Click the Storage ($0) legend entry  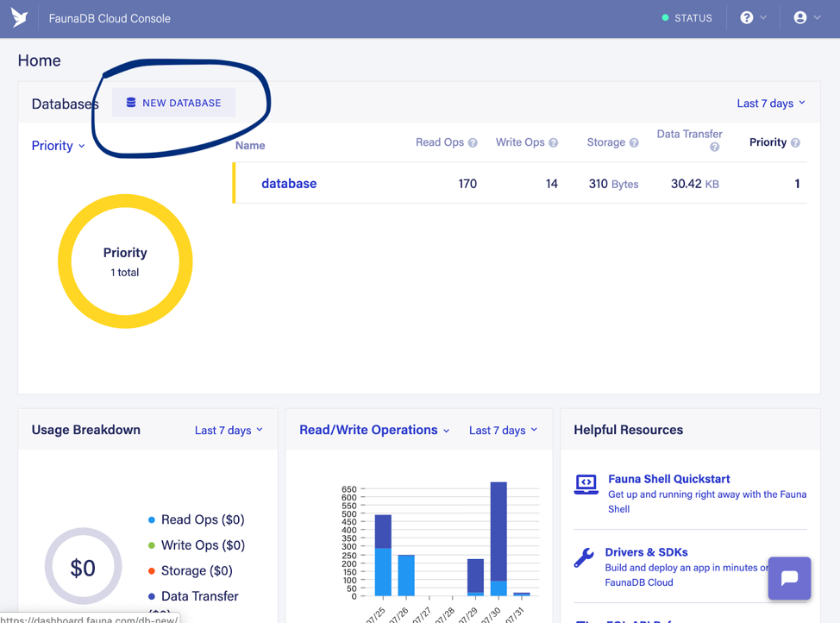point(191,570)
